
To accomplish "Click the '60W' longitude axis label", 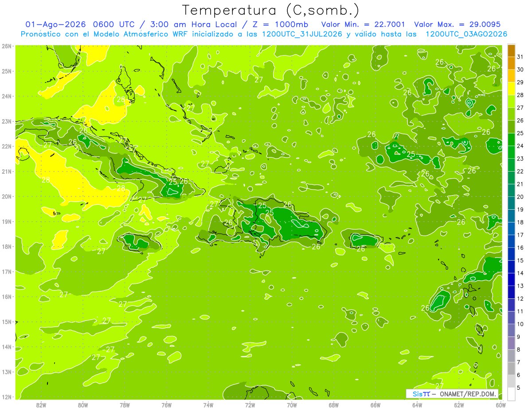I will point(501,404).
